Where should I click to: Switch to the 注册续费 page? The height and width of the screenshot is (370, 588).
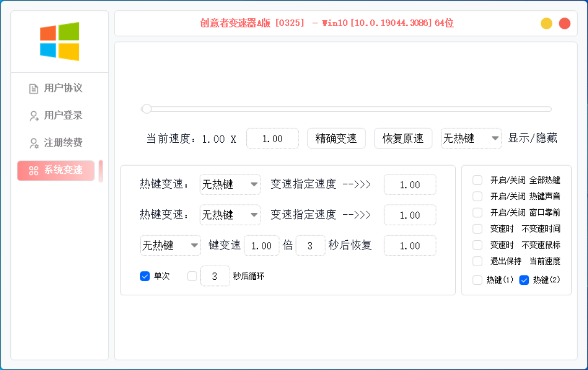coord(63,143)
